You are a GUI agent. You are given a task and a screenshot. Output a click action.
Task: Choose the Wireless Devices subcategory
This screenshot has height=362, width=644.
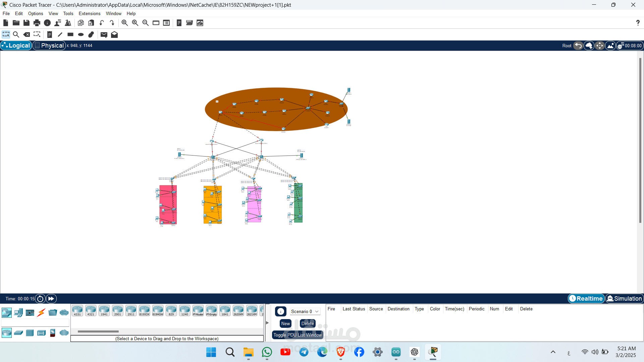[41, 333]
